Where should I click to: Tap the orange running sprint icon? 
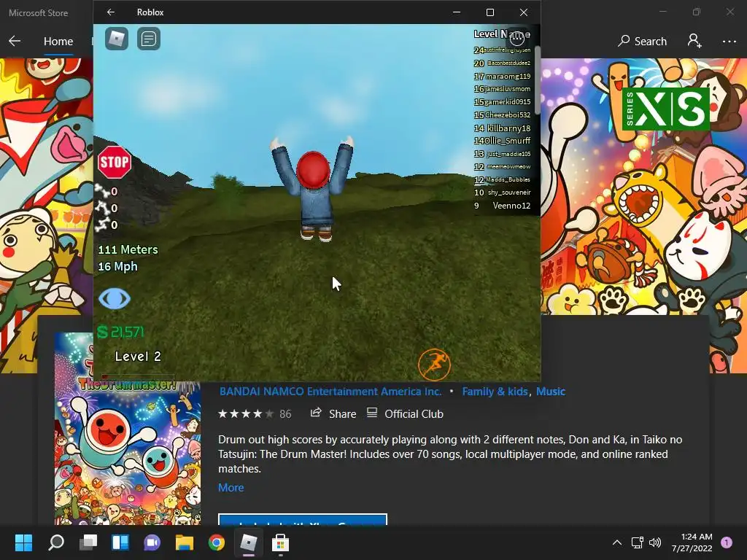pyautogui.click(x=434, y=365)
